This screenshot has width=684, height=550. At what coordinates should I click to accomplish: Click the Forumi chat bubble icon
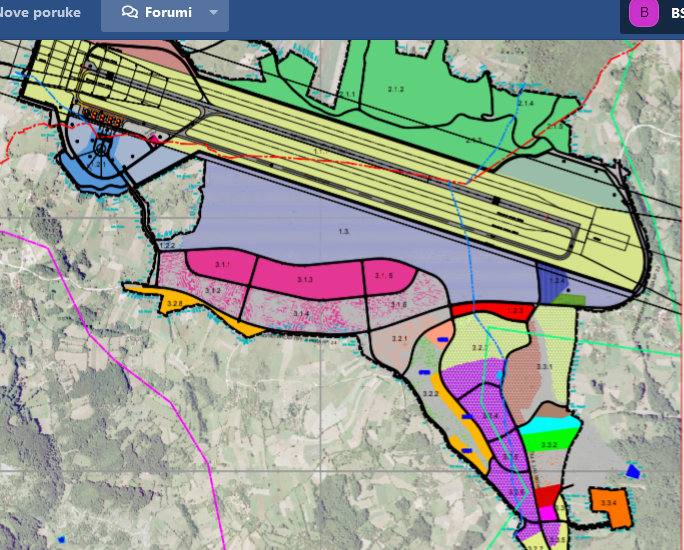(x=130, y=13)
